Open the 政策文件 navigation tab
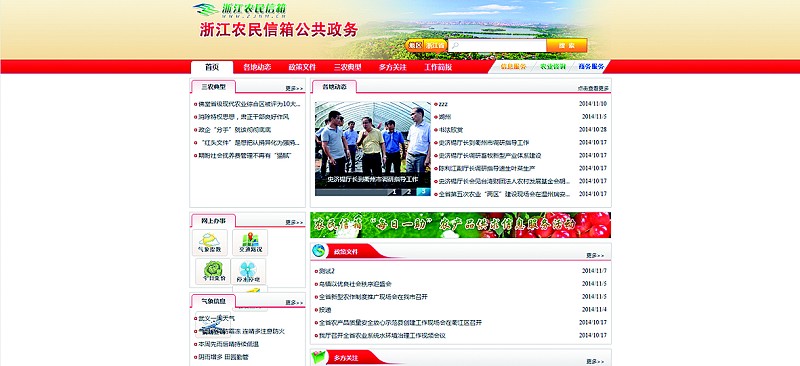Viewport: 800px width, 366px height. point(303,67)
